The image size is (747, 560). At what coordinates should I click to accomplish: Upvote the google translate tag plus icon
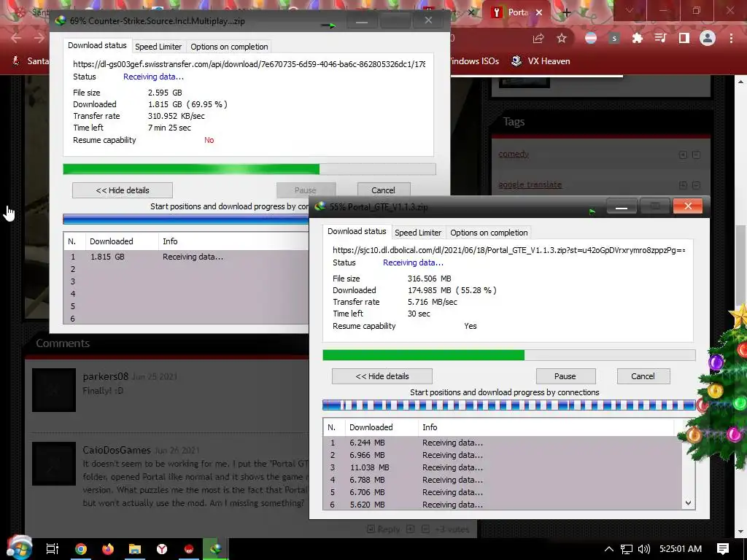pyautogui.click(x=683, y=185)
